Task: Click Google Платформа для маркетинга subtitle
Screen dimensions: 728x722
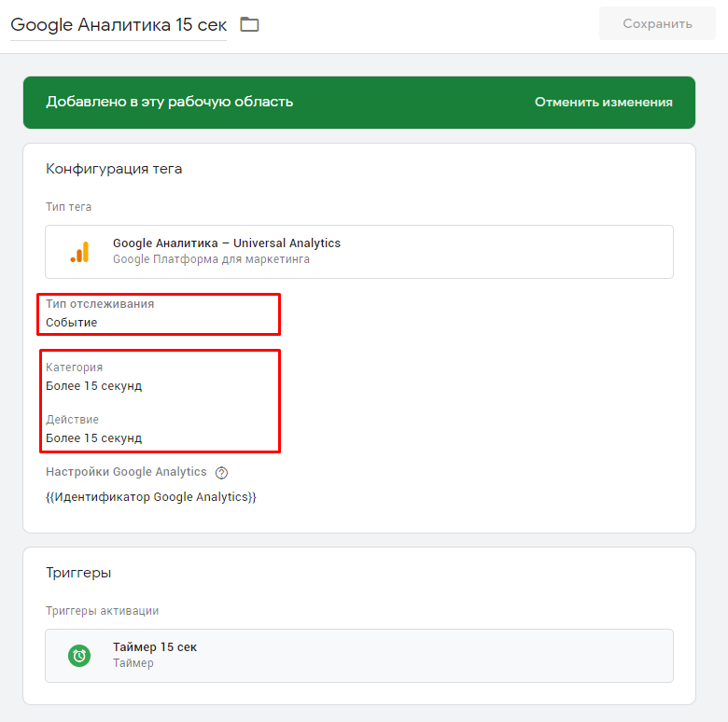Action: pos(211,259)
